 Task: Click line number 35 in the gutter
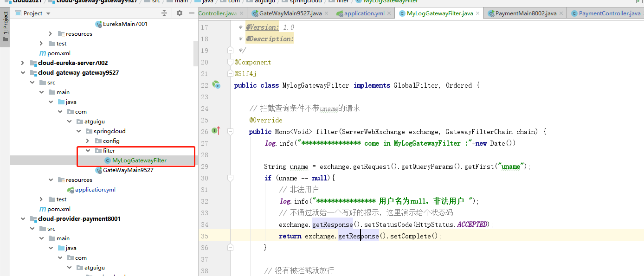pyautogui.click(x=205, y=236)
